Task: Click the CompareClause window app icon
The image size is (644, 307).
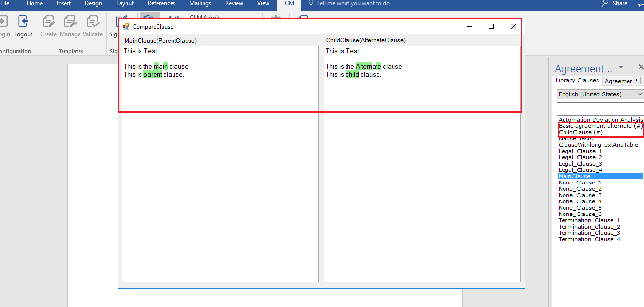Action: (x=126, y=27)
